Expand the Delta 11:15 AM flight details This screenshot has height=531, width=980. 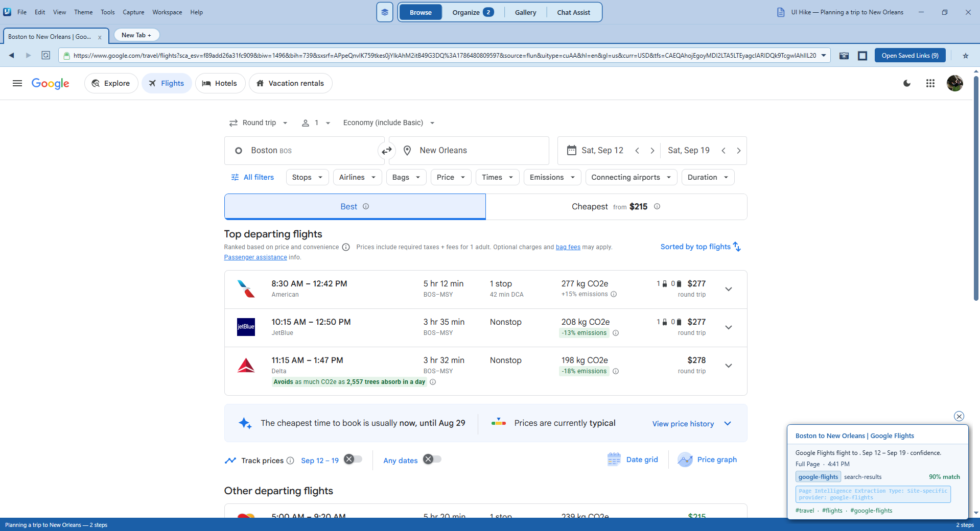click(x=729, y=366)
